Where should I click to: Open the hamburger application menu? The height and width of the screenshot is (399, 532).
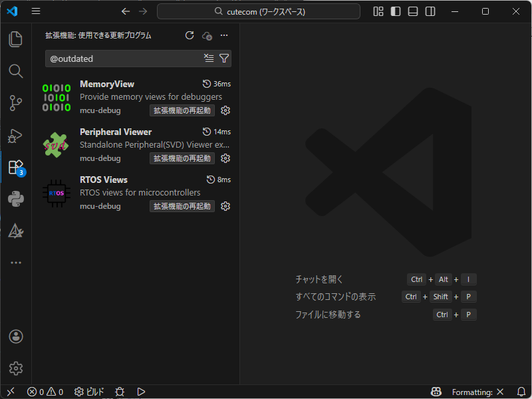36,11
